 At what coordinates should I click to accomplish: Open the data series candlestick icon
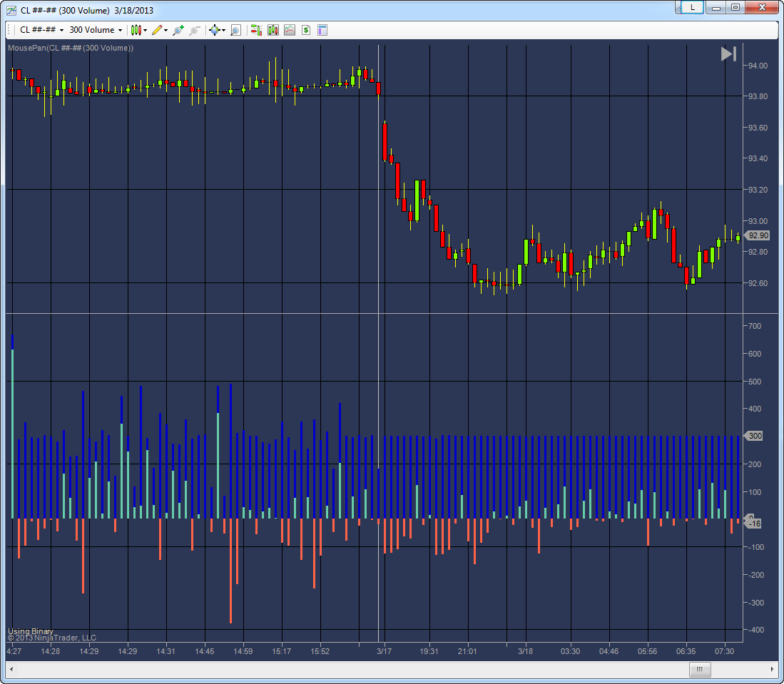(x=273, y=30)
